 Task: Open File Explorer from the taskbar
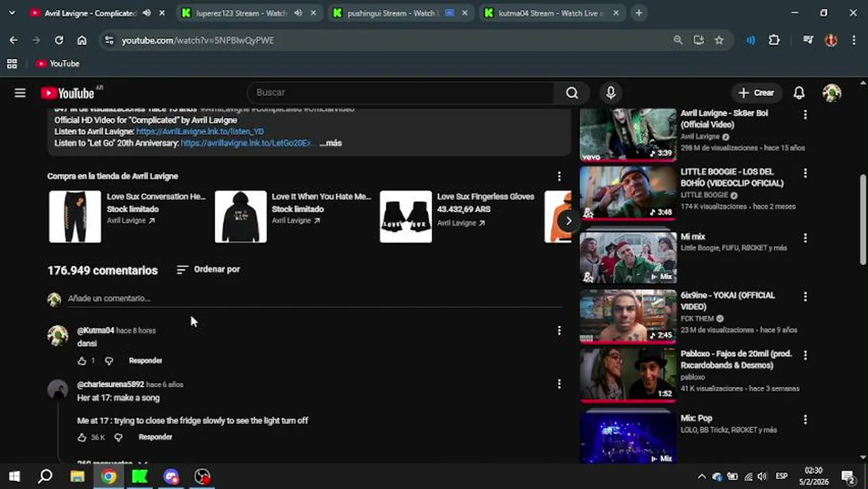[77, 476]
